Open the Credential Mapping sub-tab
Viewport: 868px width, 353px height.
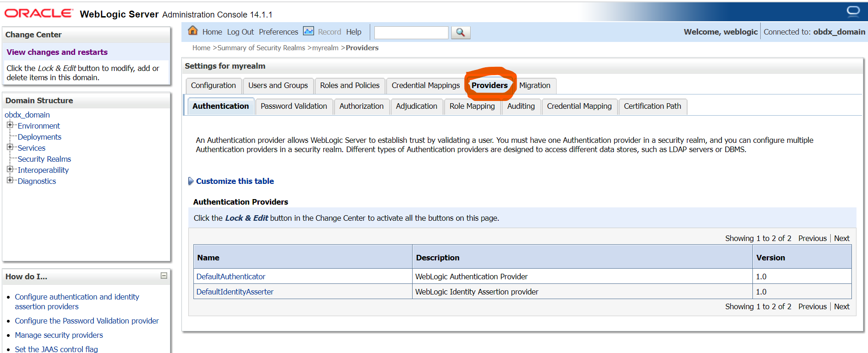579,106
